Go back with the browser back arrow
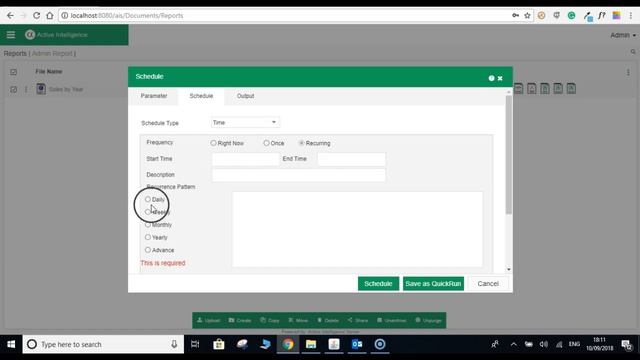640x360 pixels. 10,16
